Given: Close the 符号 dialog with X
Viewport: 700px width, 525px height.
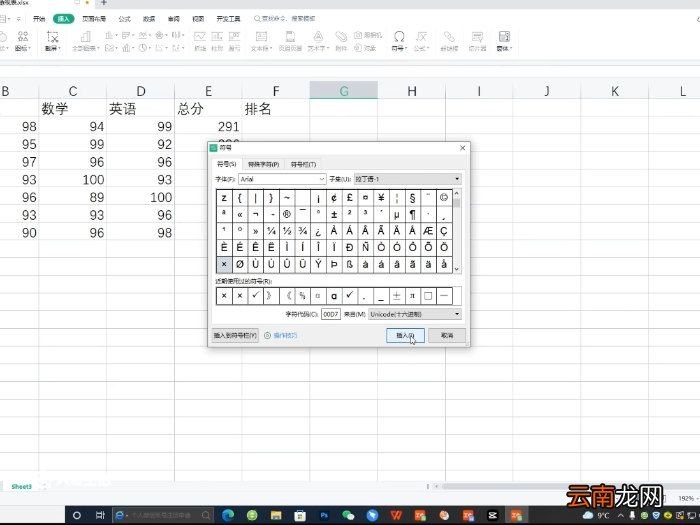Looking at the screenshot, I should (462, 148).
